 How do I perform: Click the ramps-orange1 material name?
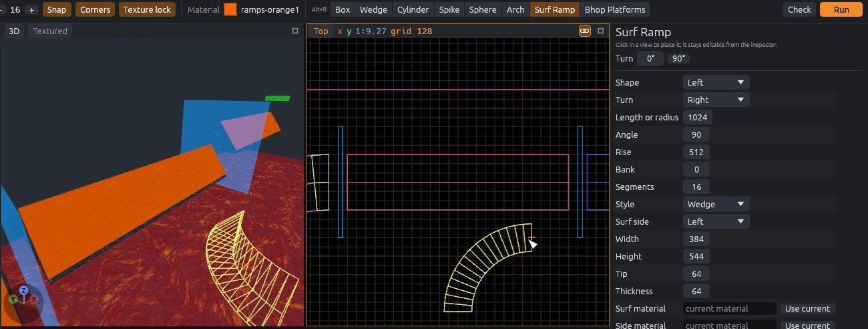[270, 10]
